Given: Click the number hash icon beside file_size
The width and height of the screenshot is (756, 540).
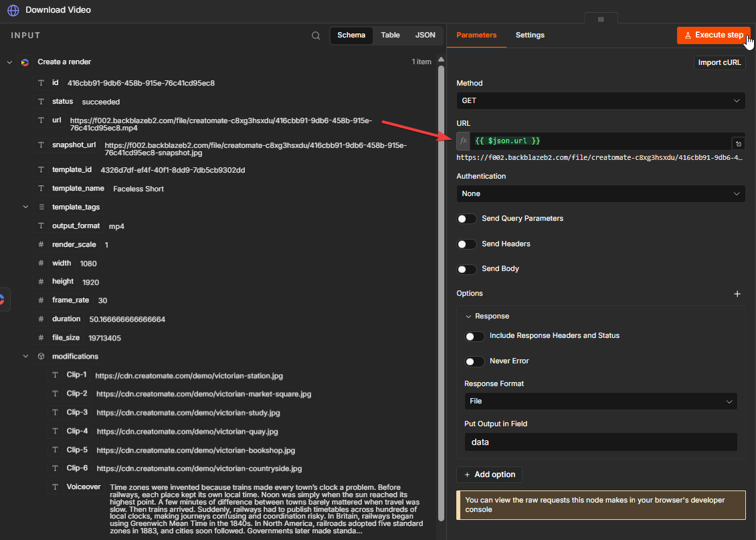Looking at the screenshot, I should [41, 338].
